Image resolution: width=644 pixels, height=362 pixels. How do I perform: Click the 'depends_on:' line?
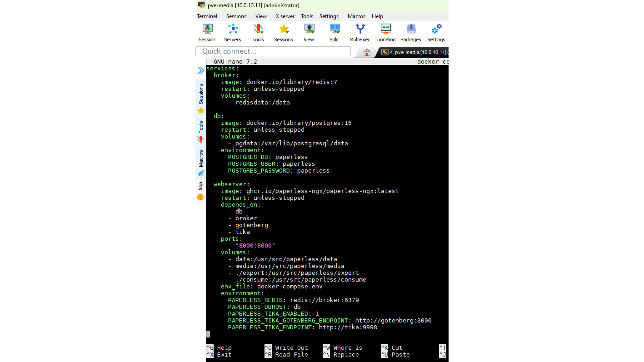tap(241, 205)
